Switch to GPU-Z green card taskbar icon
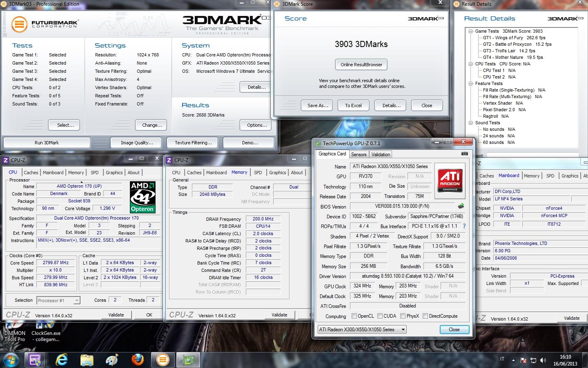Viewport: 588px width, 368px height. click(x=188, y=360)
